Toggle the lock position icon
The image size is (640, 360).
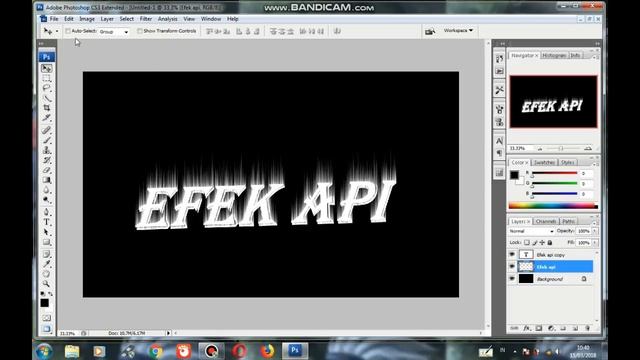click(542, 242)
